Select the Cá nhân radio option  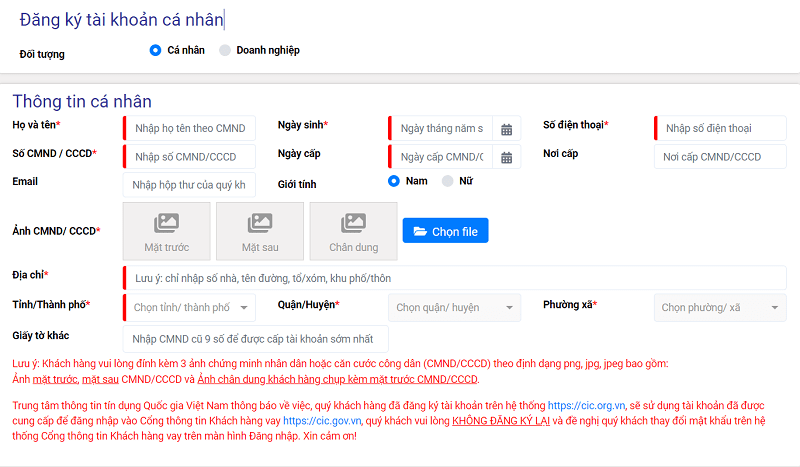click(x=155, y=50)
